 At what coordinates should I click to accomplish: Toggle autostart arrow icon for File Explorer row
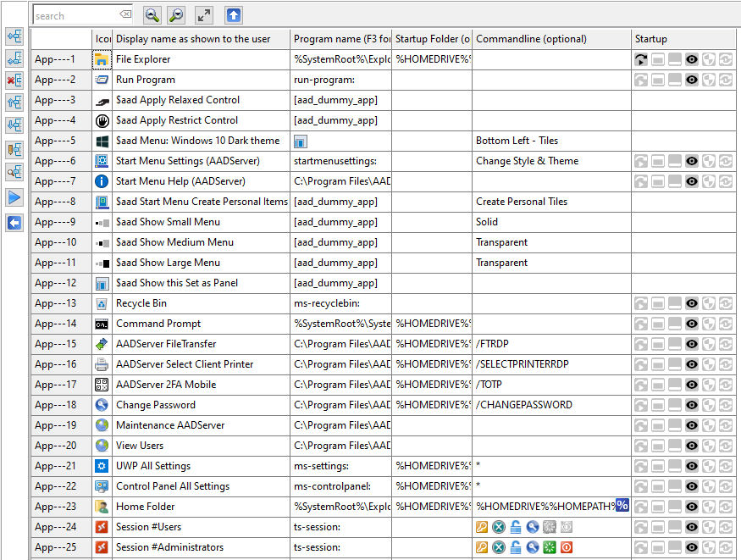click(x=642, y=59)
